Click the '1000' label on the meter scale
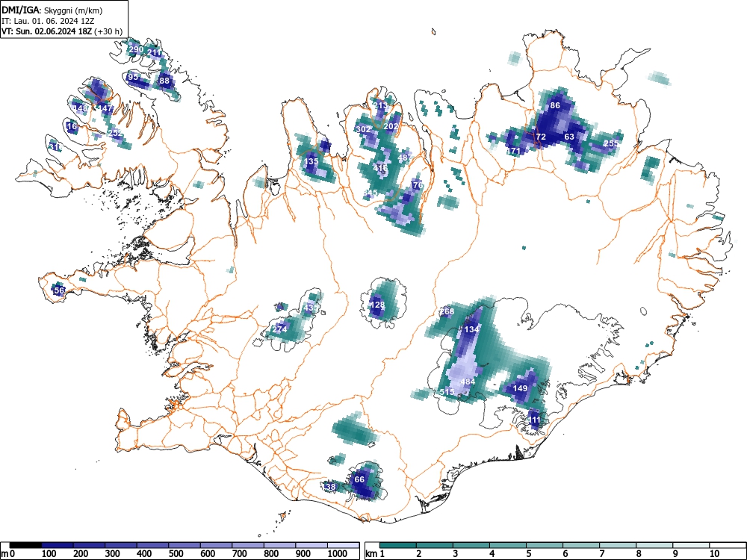The width and height of the screenshot is (747, 560). click(338, 554)
